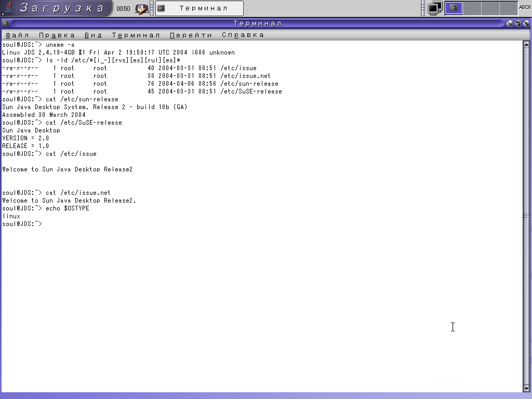Click the 'linux' output line
The height and width of the screenshot is (399, 532).
[11, 216]
